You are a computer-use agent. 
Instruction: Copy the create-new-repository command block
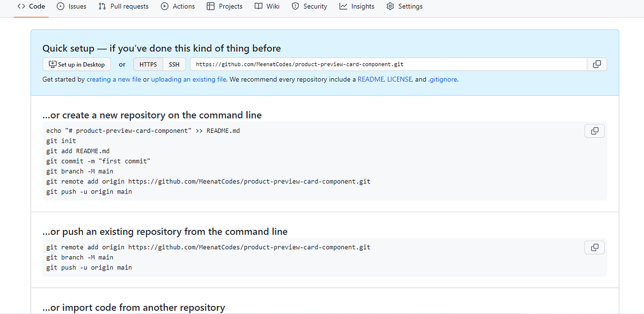tap(594, 130)
